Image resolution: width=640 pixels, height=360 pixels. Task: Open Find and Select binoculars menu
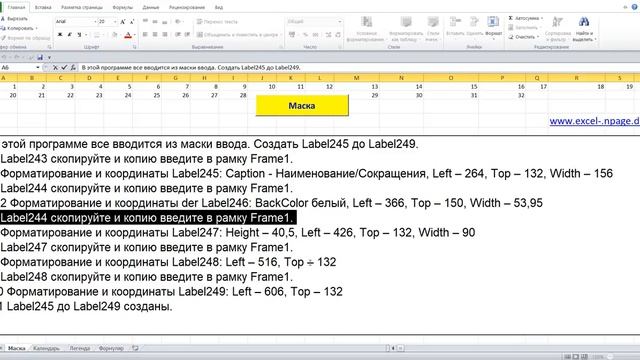(584, 29)
